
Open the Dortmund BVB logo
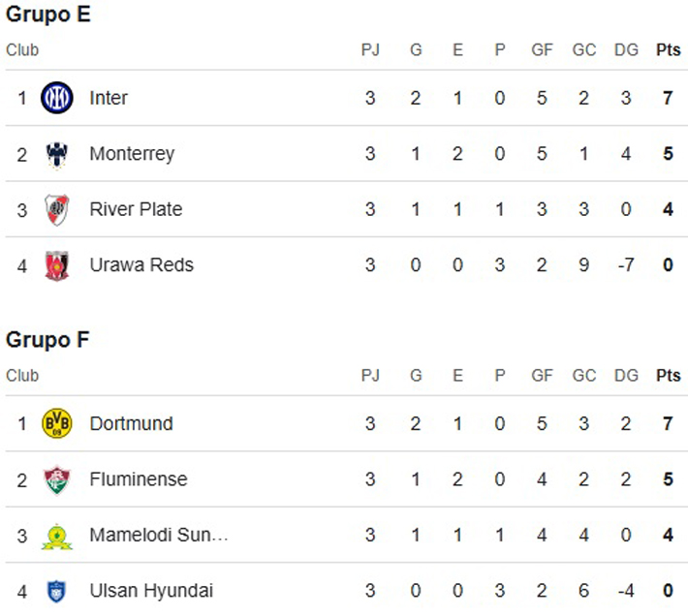pos(57,423)
